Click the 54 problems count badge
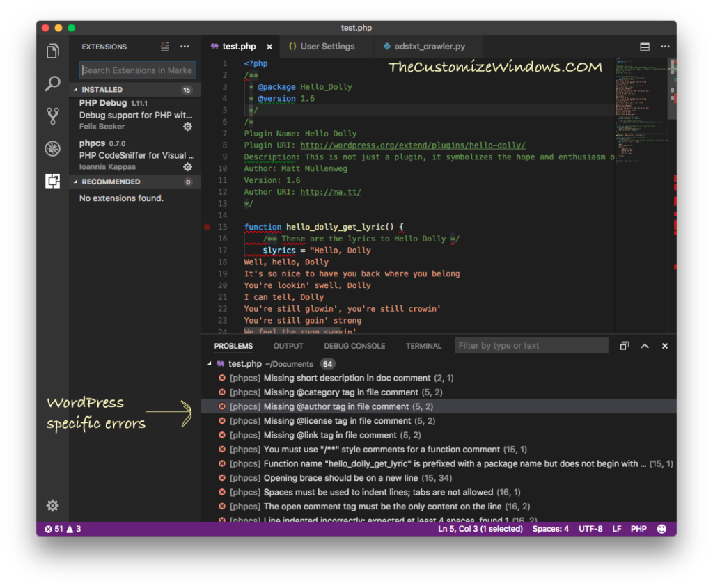The width and height of the screenshot is (713, 588). (327, 363)
